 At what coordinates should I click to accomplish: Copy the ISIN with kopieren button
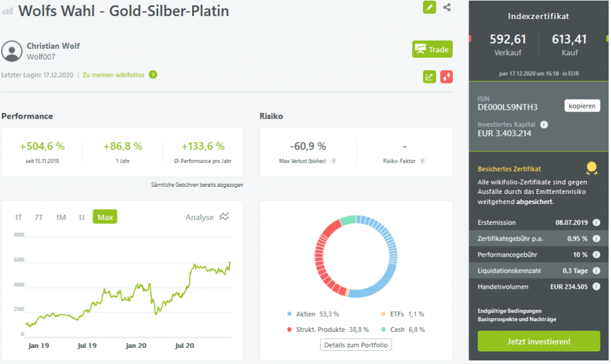pos(582,106)
